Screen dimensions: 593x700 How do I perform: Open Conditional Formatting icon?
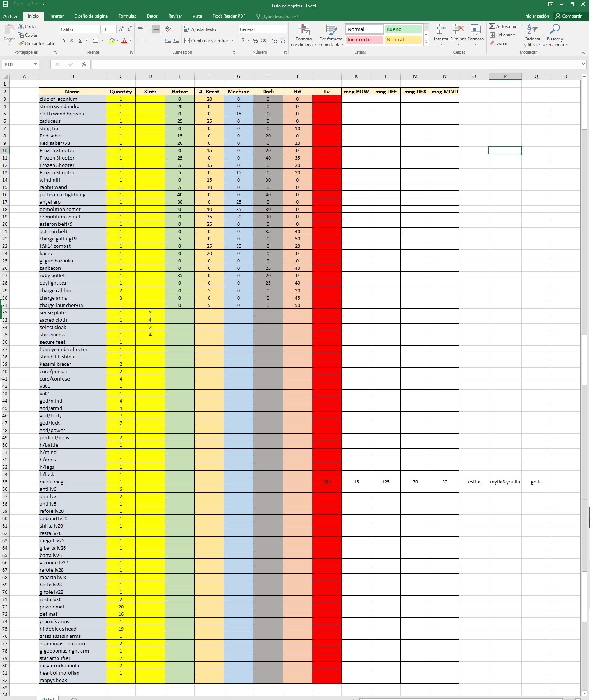[x=304, y=30]
